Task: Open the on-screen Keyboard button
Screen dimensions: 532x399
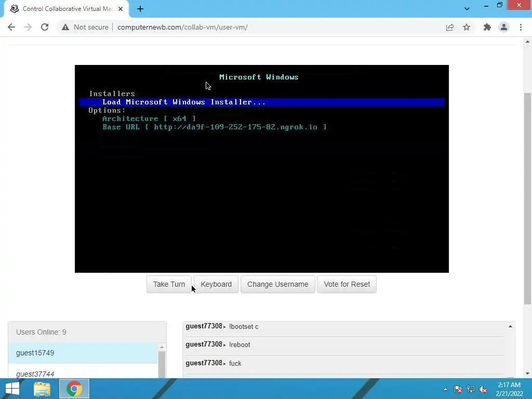Action: (216, 284)
